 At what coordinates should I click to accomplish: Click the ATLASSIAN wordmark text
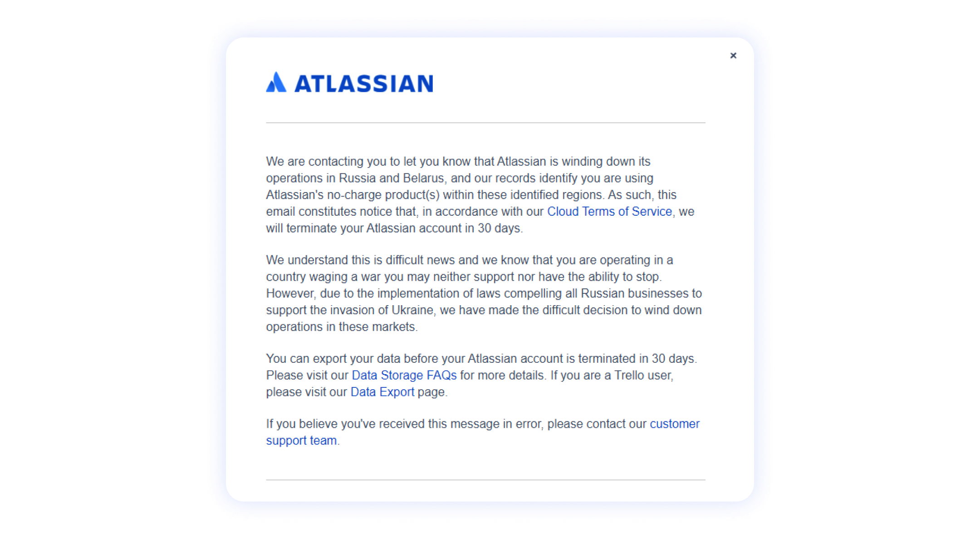[x=364, y=84]
